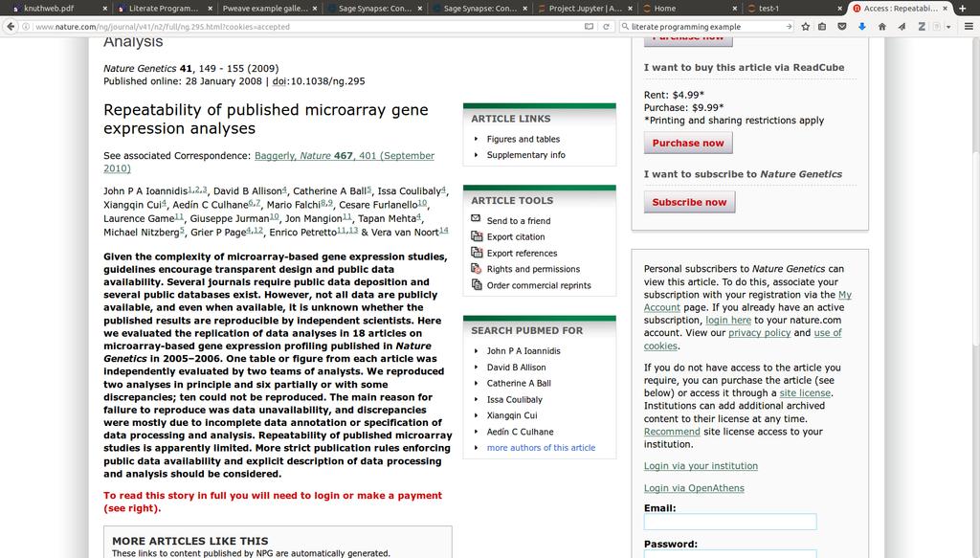
Task: Reload the page with the refresh icon
Action: click(606, 27)
